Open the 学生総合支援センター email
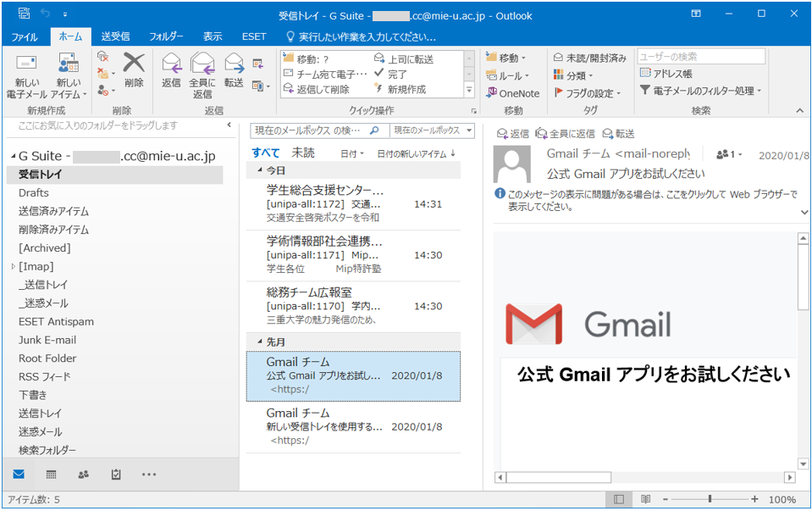The width and height of the screenshot is (812, 511). (x=353, y=204)
